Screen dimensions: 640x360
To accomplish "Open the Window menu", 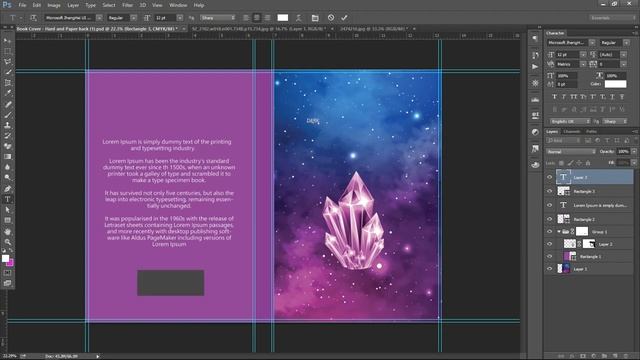I will pos(178,5).
